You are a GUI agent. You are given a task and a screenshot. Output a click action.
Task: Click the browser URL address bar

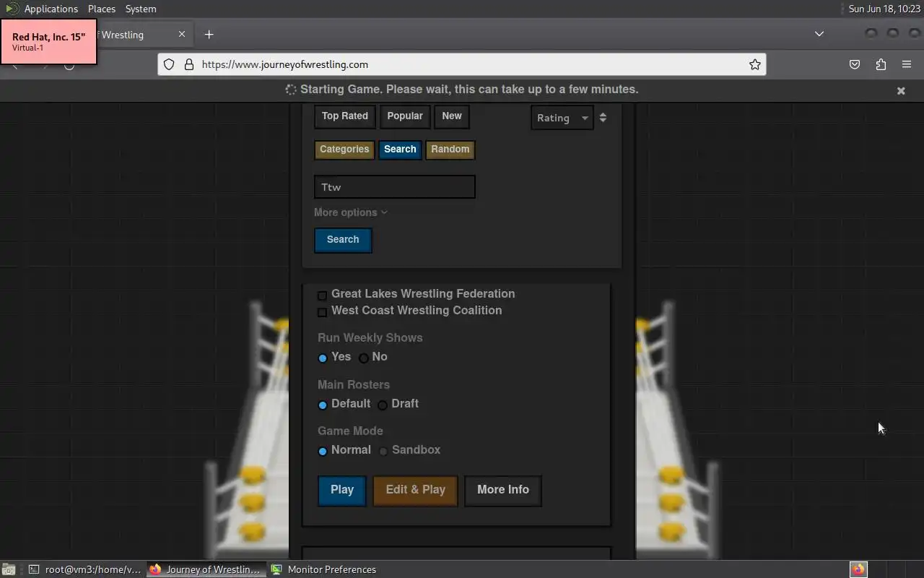462,64
